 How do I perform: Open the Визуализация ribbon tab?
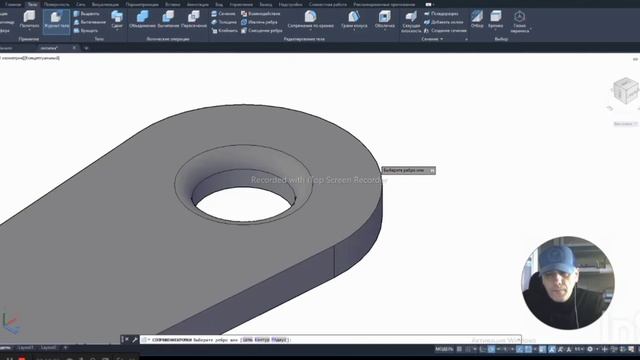pos(105,4)
